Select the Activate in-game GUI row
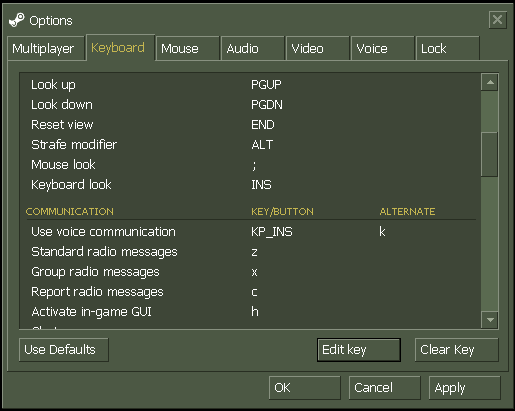The image size is (515, 411). [x=251, y=312]
